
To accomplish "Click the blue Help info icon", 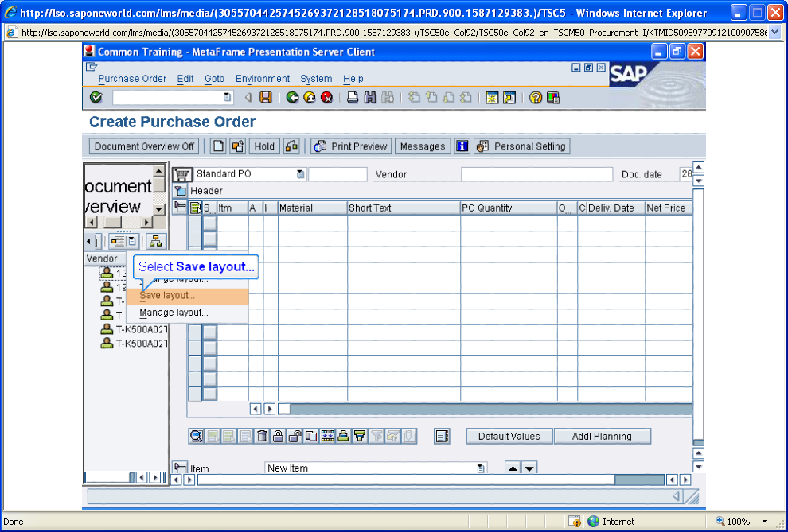I will tap(462, 146).
